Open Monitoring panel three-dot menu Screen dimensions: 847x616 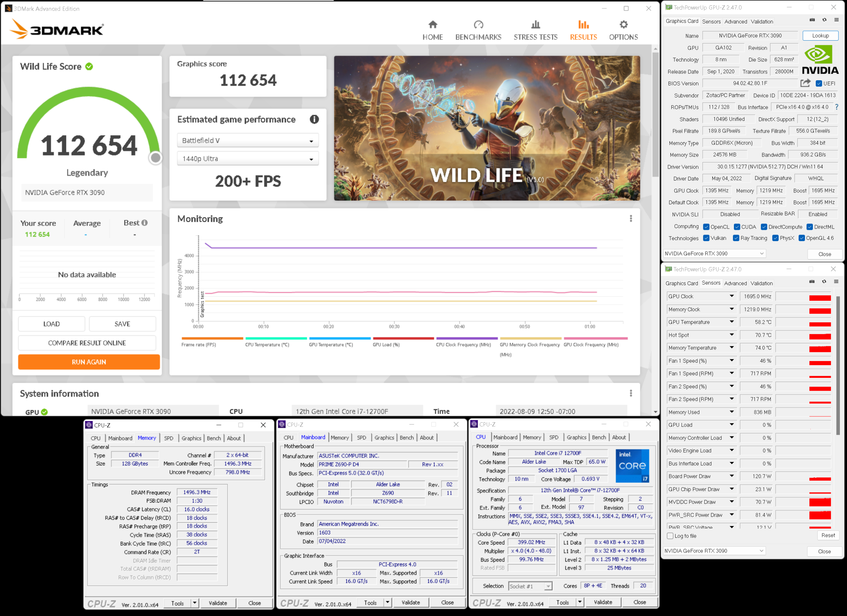[x=631, y=219]
